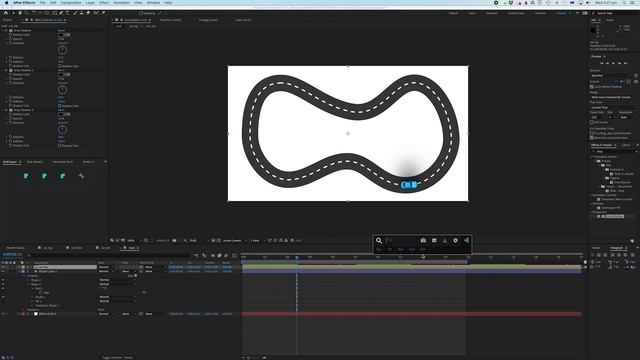Jump to last frame in Preview panel

pyautogui.click(x=626, y=63)
